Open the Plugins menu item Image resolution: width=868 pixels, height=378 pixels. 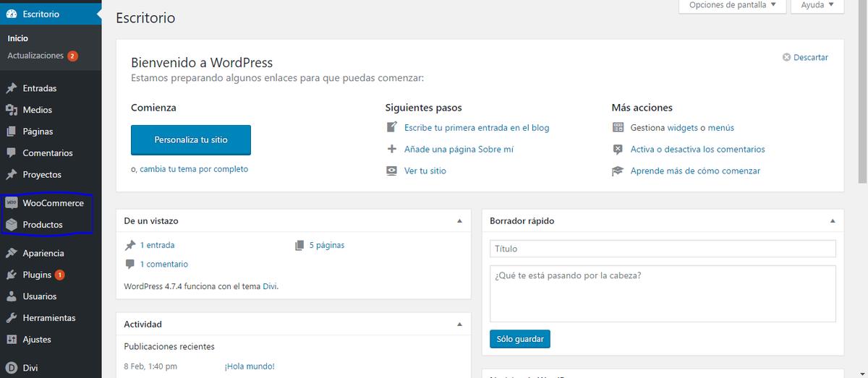tap(37, 275)
